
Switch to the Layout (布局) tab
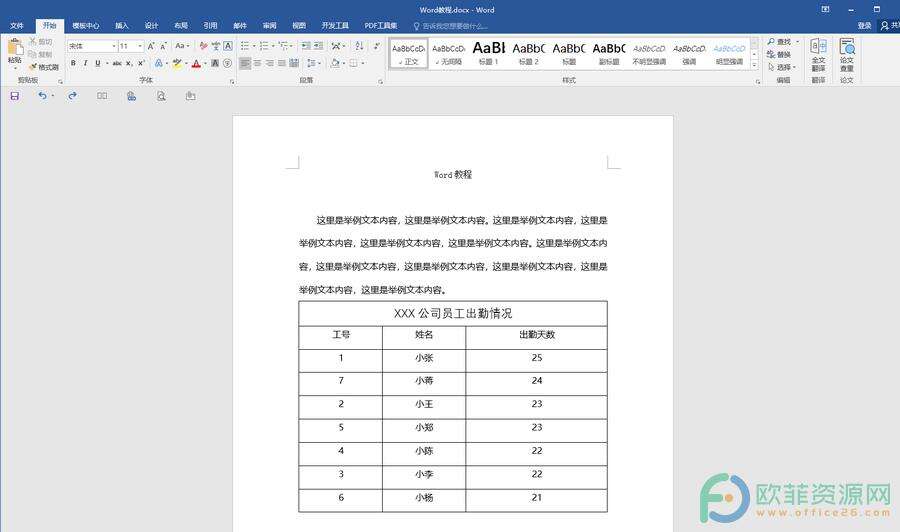click(x=181, y=26)
